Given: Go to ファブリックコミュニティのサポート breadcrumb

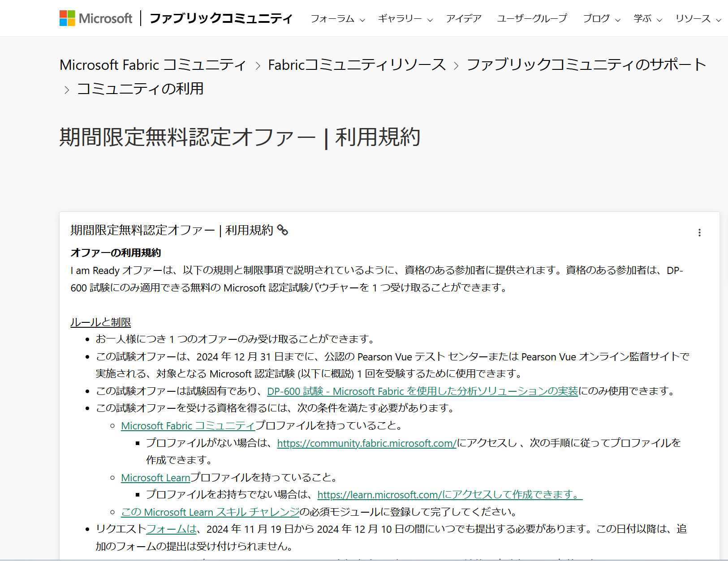Looking at the screenshot, I should 586,65.
